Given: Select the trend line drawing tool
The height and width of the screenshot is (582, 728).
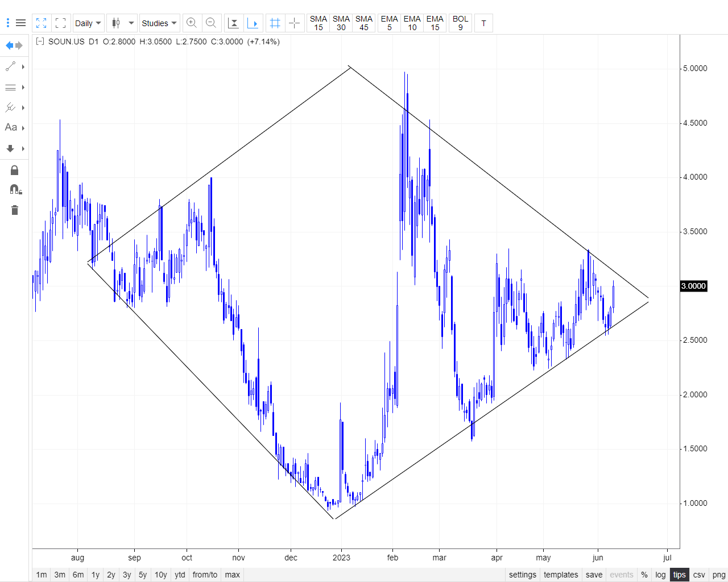Looking at the screenshot, I should pyautogui.click(x=11, y=67).
